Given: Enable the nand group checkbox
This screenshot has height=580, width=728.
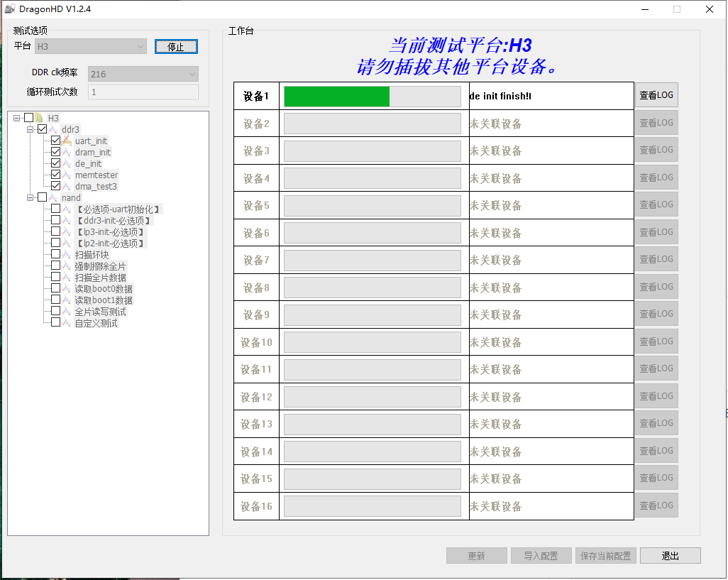Looking at the screenshot, I should [43, 197].
